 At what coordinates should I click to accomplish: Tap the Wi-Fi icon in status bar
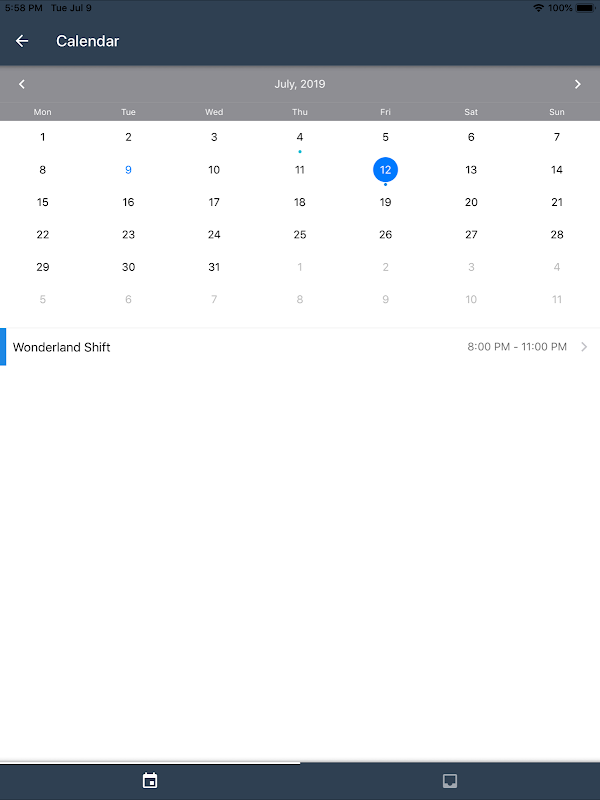[x=538, y=8]
